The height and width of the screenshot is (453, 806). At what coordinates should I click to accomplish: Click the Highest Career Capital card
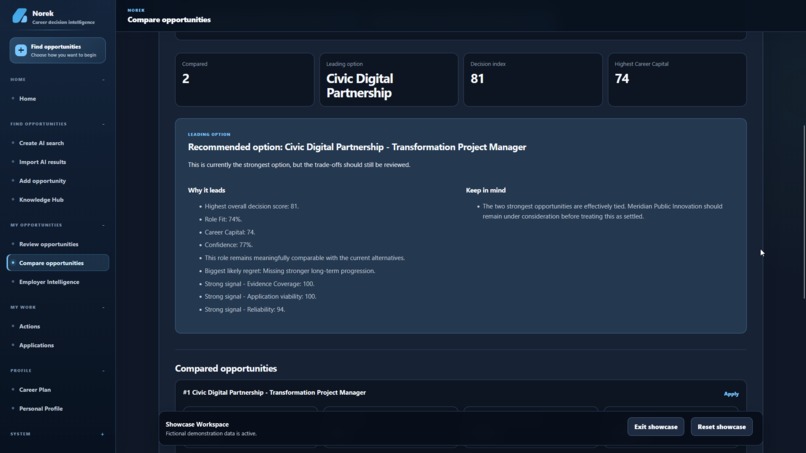(x=677, y=80)
